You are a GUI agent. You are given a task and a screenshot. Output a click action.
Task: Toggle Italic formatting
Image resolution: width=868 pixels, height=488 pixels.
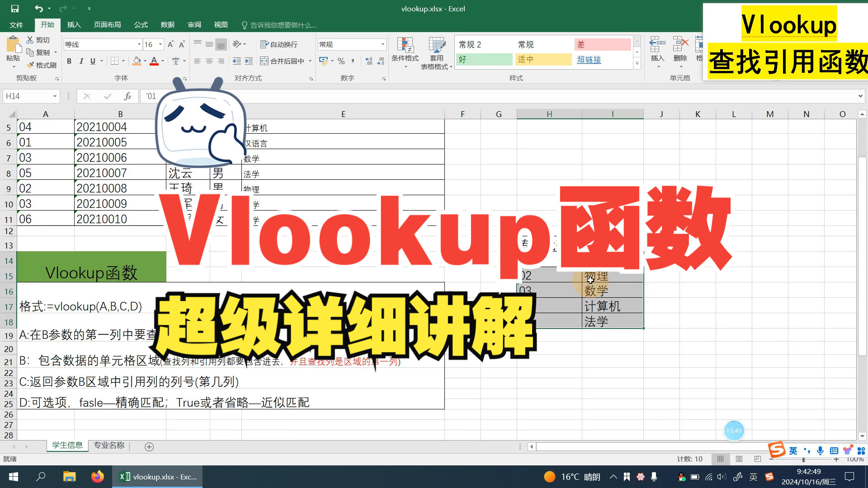[x=81, y=61]
